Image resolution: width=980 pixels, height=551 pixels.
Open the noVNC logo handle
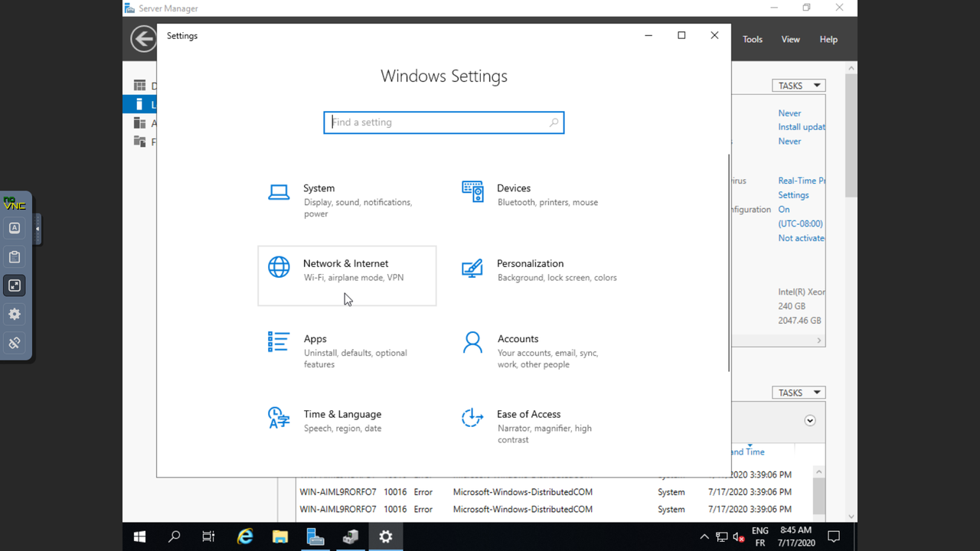pos(15,204)
